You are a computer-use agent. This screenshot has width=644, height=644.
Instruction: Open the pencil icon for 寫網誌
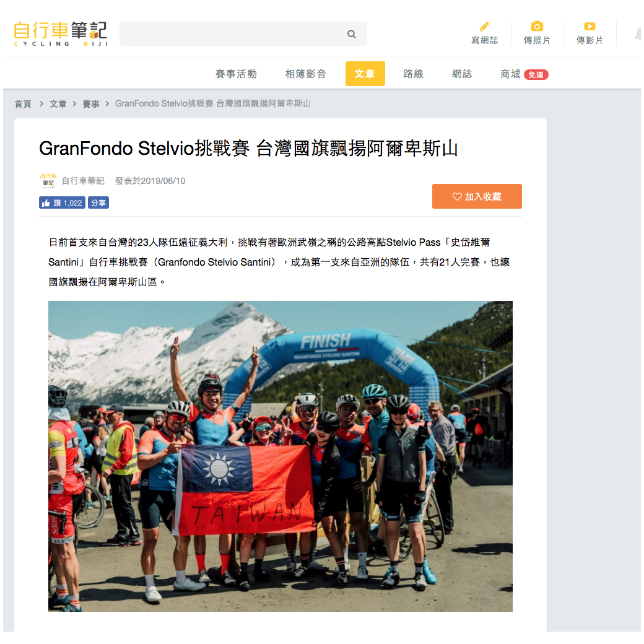(x=484, y=27)
